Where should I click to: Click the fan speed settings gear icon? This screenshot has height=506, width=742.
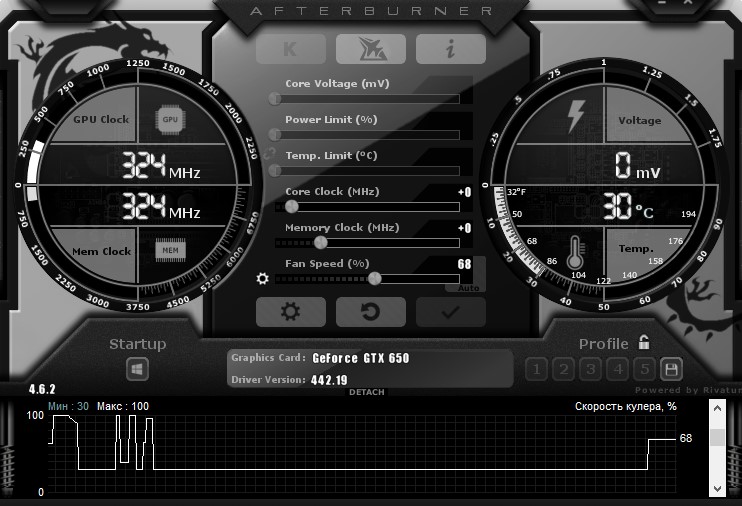(x=262, y=278)
